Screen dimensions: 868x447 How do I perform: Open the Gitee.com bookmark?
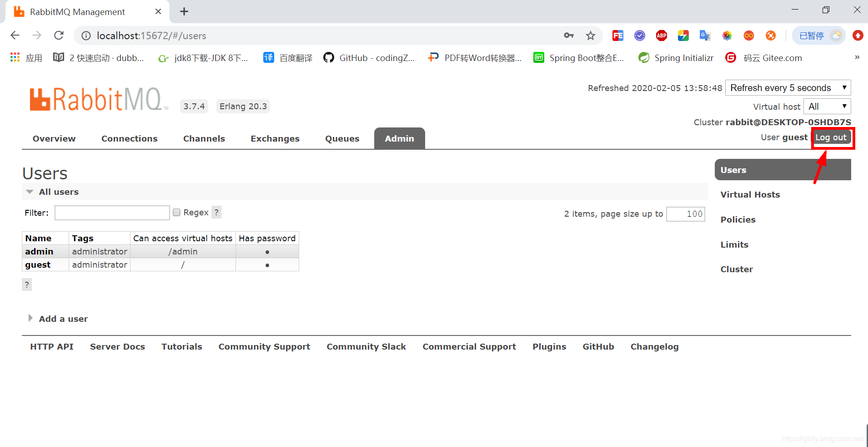[x=764, y=58]
